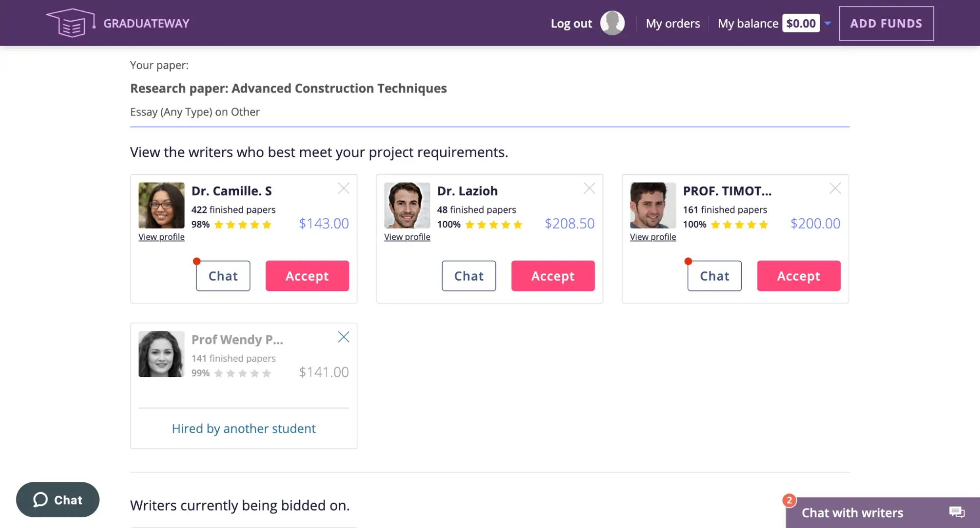Screen dimensions: 980x528
Task: Open the floating Chat bubble widget
Action: 57,500
